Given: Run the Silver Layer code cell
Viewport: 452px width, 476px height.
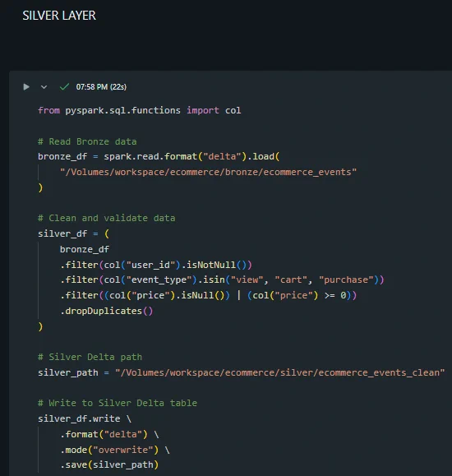Looking at the screenshot, I should [x=26, y=87].
